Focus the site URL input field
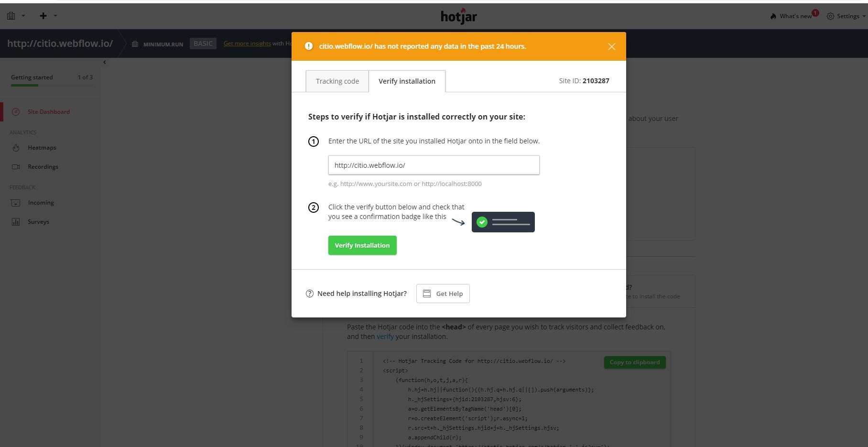Viewport: 868px width, 447px height. coord(434,165)
